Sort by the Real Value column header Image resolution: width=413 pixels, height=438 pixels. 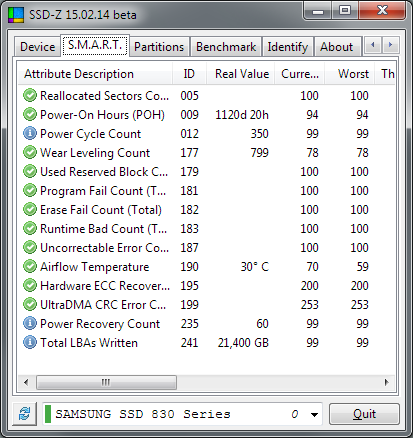pyautogui.click(x=241, y=74)
